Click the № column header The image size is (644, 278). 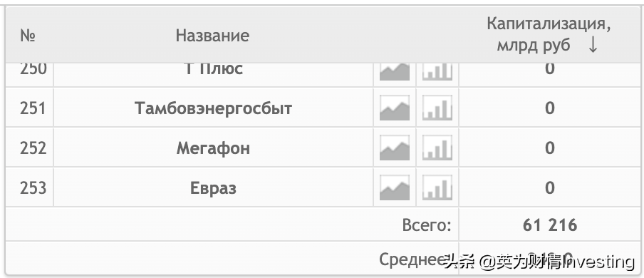[x=28, y=36]
